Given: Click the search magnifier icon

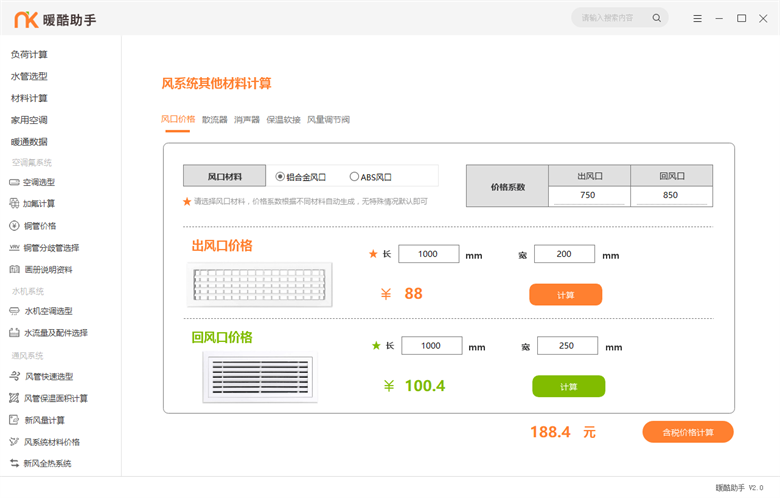Looking at the screenshot, I should coord(657,18).
